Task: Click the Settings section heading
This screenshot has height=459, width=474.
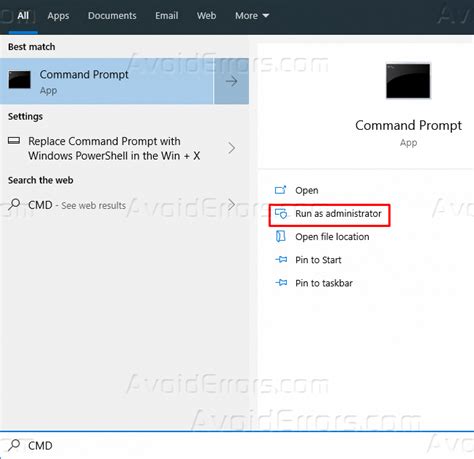Action: point(25,116)
